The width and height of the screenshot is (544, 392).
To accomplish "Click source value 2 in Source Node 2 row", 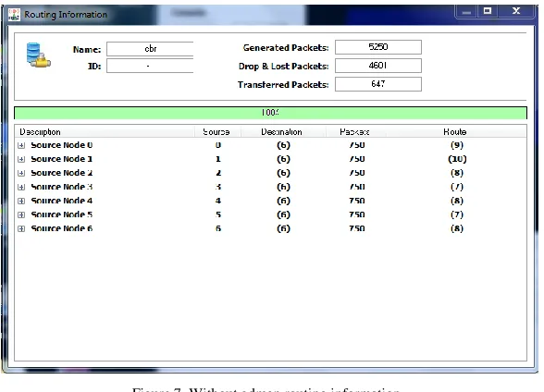I will (218, 173).
